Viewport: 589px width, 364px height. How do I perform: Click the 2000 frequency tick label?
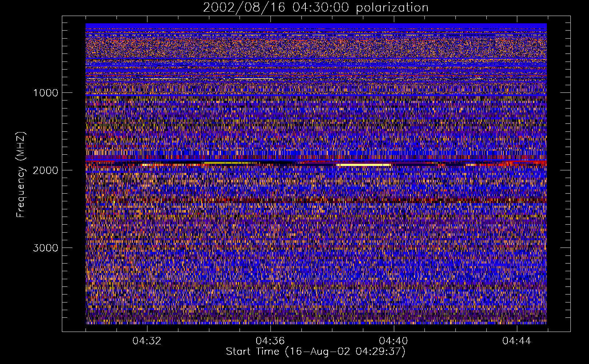click(46, 170)
